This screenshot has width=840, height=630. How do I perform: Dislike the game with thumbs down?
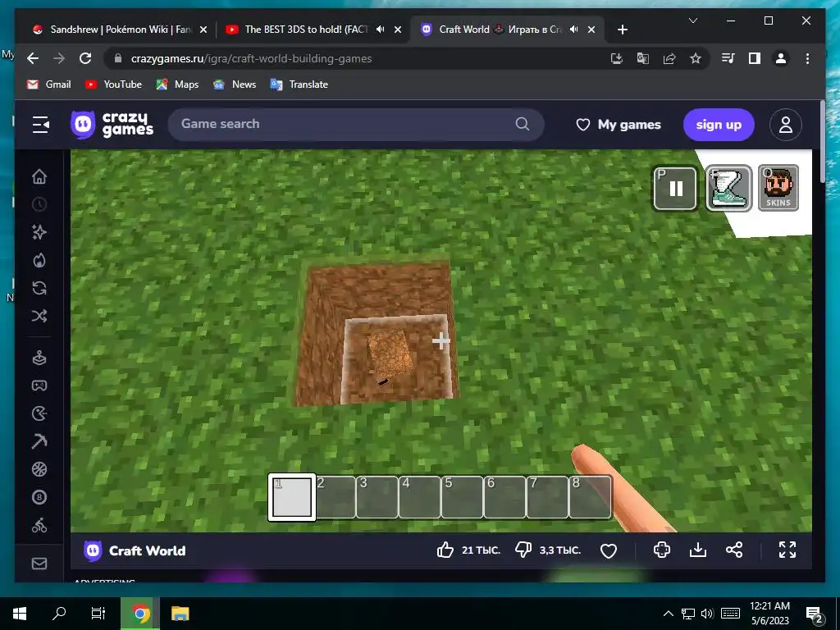[x=523, y=550]
